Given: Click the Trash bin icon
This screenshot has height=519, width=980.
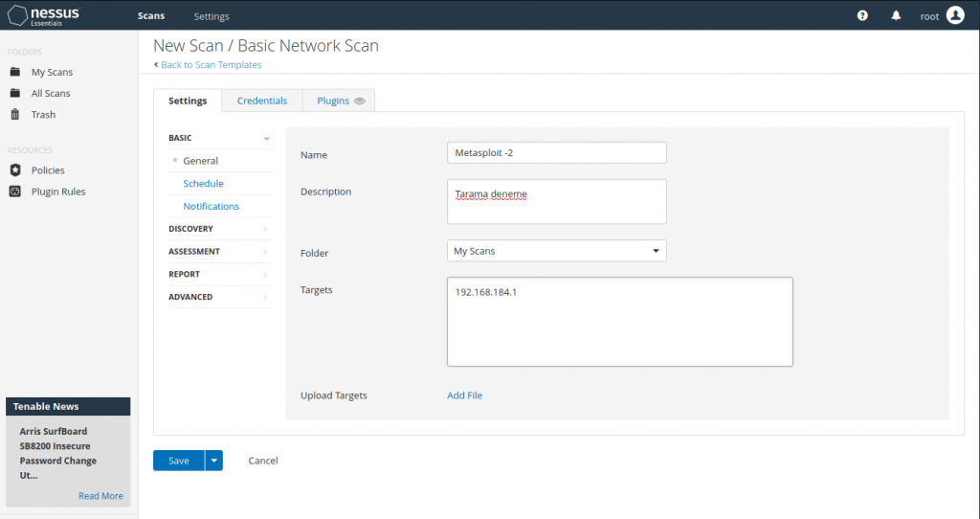Looking at the screenshot, I should pos(15,115).
